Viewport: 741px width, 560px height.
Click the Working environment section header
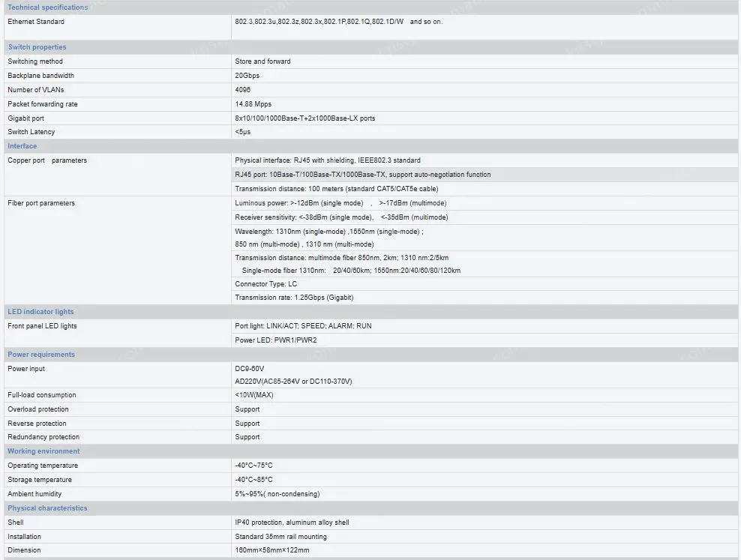43,451
